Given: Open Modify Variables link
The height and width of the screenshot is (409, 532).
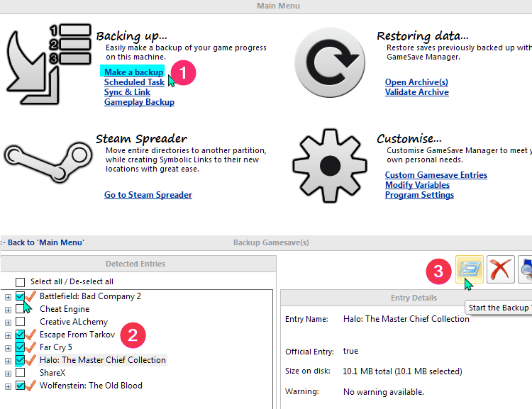Looking at the screenshot, I should coord(417,185).
